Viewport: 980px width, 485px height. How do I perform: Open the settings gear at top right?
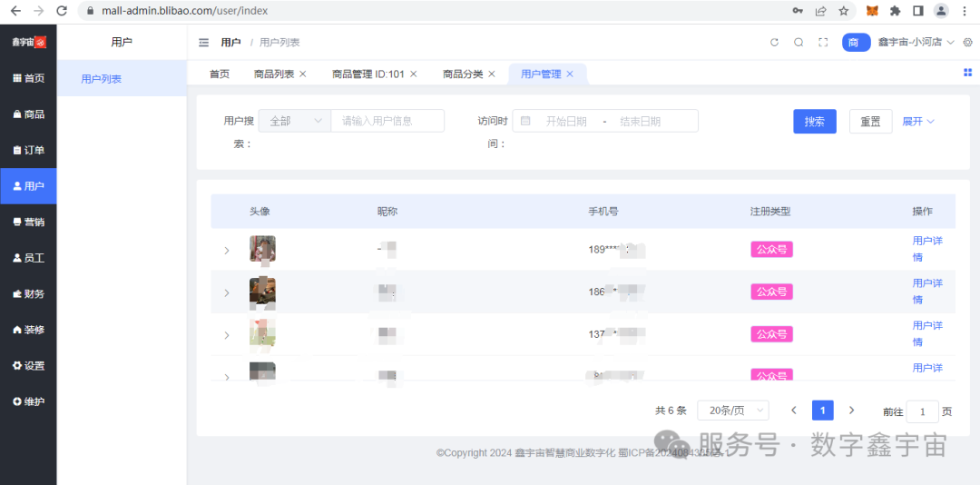point(967,43)
